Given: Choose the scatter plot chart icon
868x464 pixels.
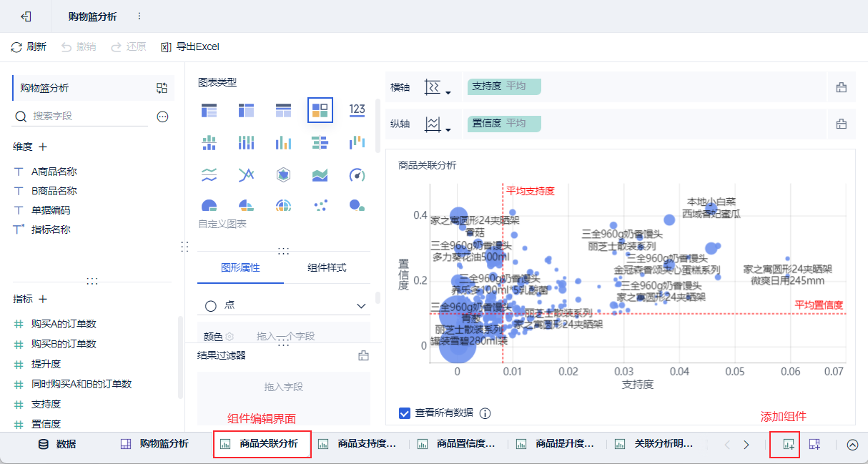Looking at the screenshot, I should [320, 205].
